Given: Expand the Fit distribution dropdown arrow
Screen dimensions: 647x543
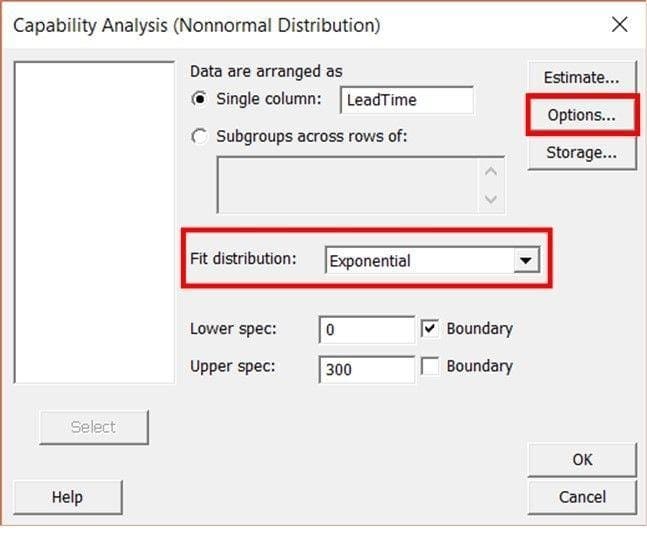Looking at the screenshot, I should [x=526, y=260].
